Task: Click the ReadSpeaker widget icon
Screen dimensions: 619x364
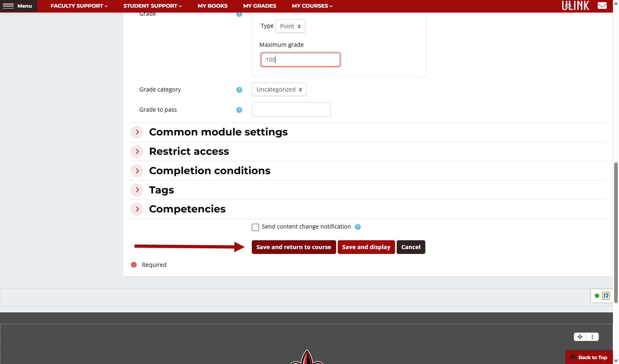Action: (606, 296)
